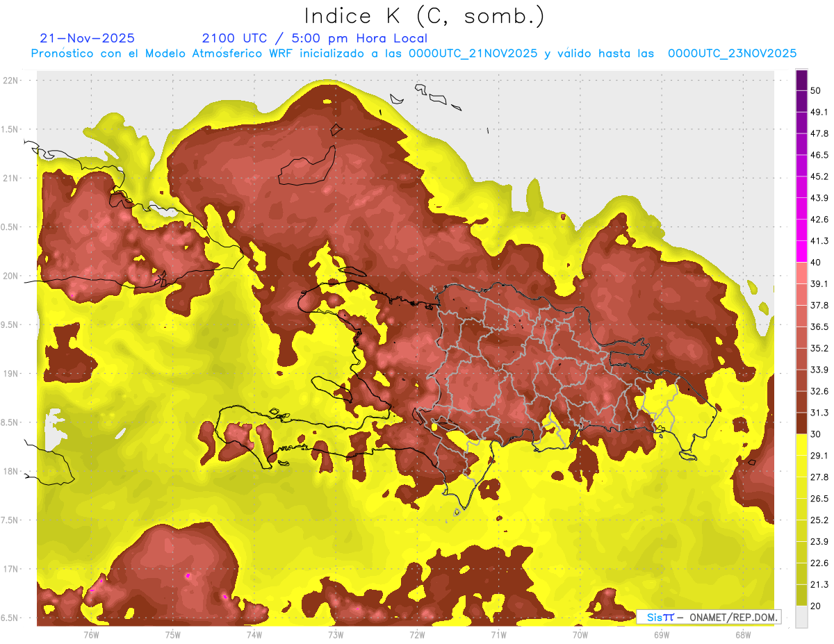Pick the olive swatch between 20 and 21.3
The width and height of the screenshot is (834, 644).
point(801,595)
